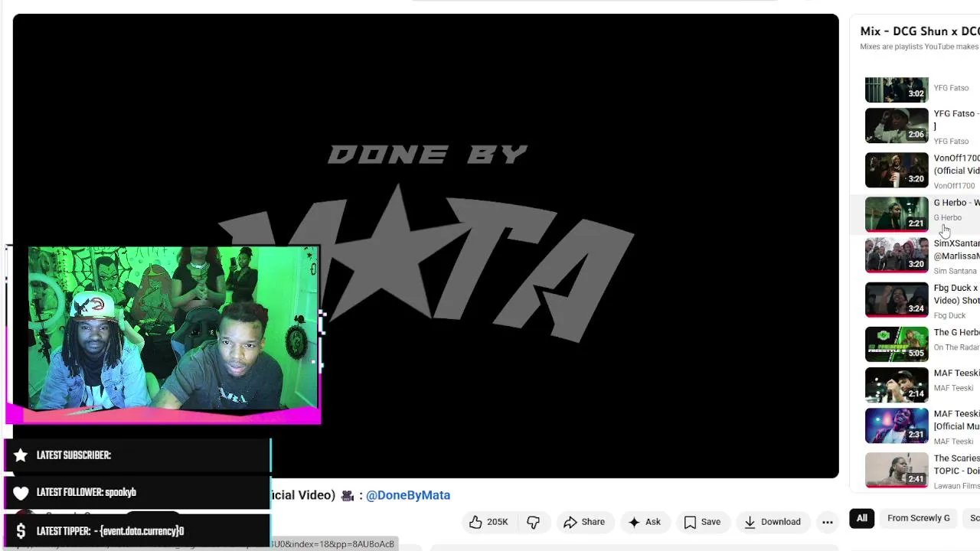Open the G Herbo video title in the mix list

pos(956,203)
